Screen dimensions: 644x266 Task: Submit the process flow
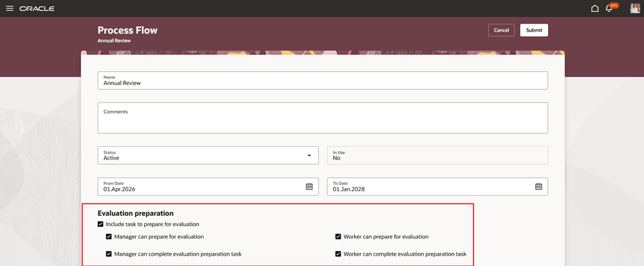(x=534, y=30)
